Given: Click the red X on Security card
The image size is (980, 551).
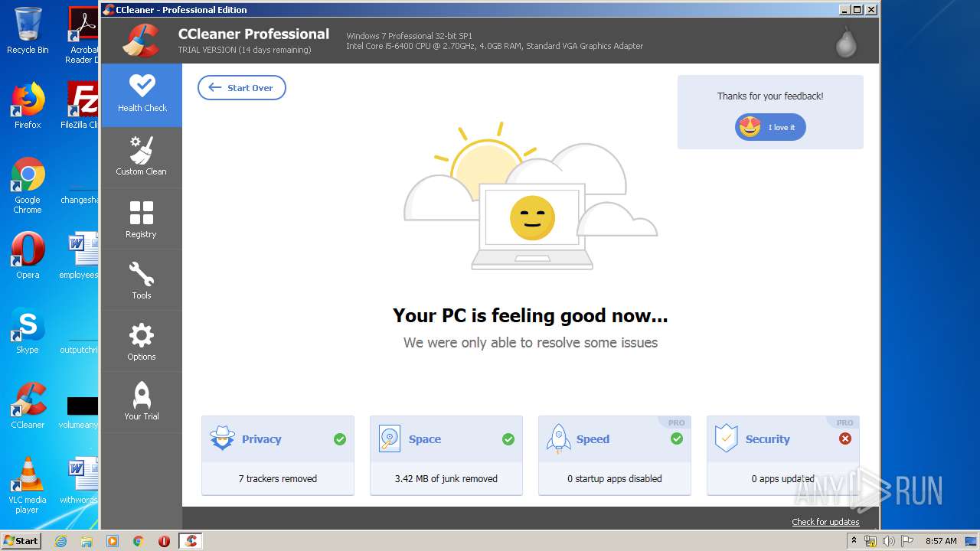Looking at the screenshot, I should [845, 439].
